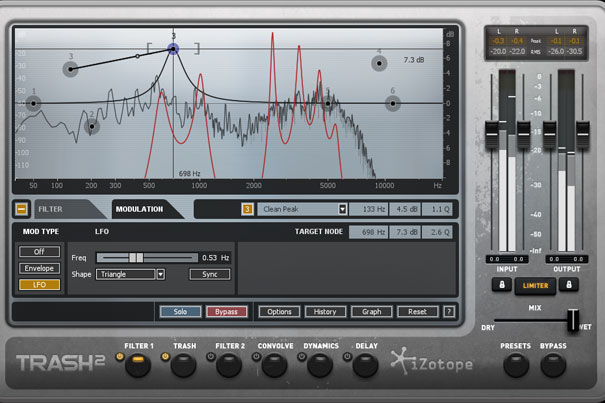Toggle the Limiter on or off

point(535,286)
